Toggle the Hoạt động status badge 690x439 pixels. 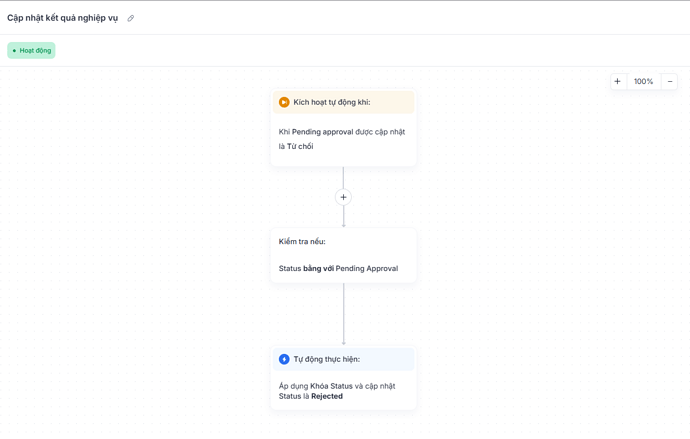pyautogui.click(x=31, y=51)
